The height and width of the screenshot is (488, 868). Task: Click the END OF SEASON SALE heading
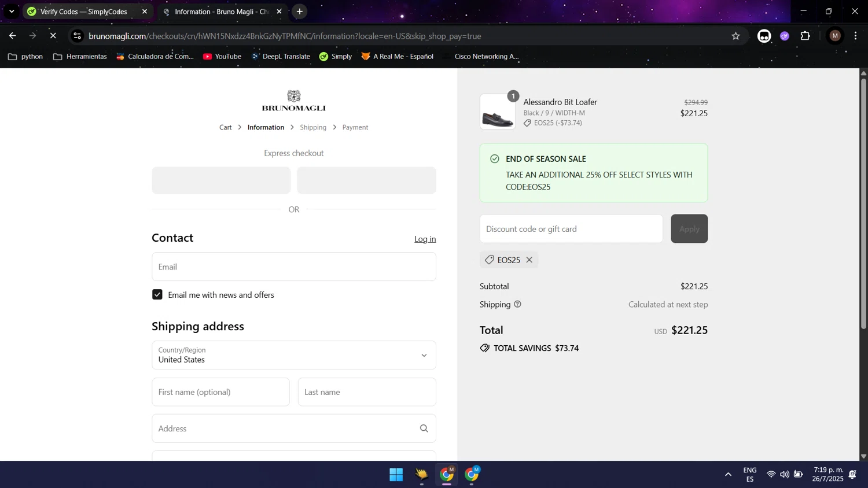click(x=546, y=158)
